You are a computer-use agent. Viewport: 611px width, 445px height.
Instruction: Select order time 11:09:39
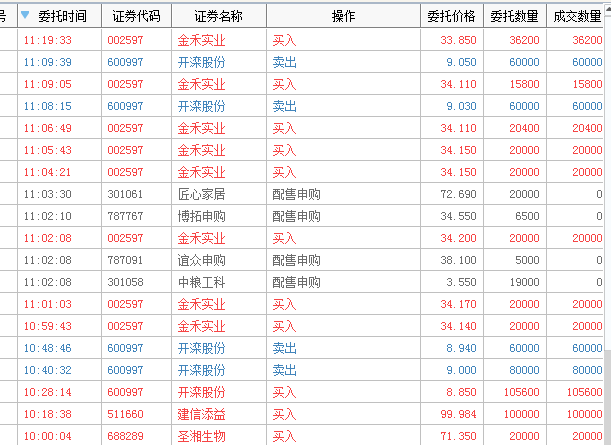point(48,62)
